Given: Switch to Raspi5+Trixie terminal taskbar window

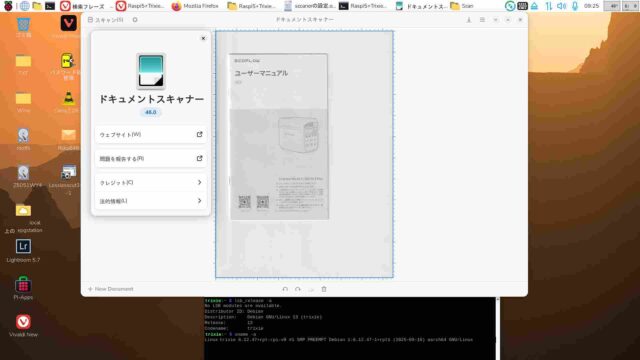Looking at the screenshot, I should (x=363, y=6).
